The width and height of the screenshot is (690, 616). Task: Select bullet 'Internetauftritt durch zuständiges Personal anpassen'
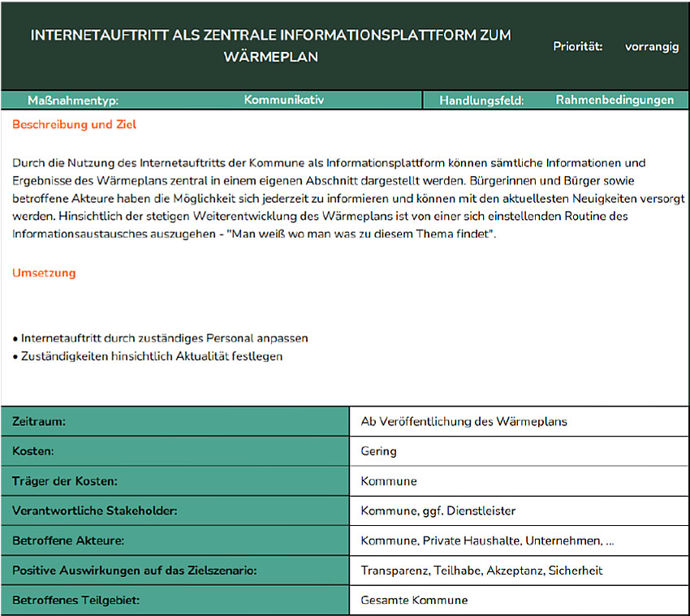click(x=160, y=338)
